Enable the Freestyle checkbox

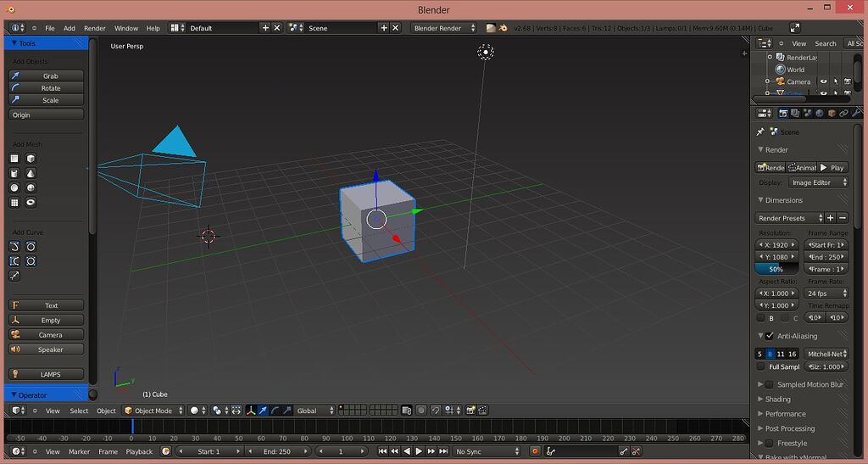click(769, 443)
